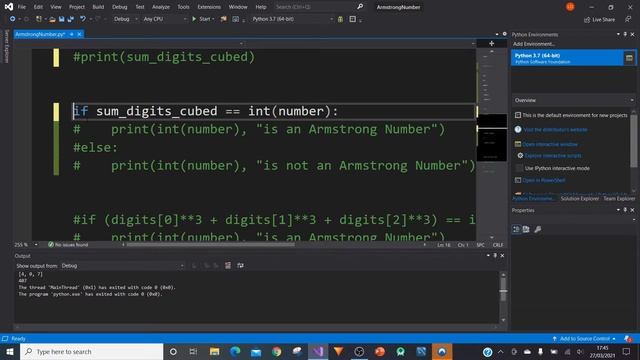This screenshot has height=360, width=640.
Task: Open Python package environment icon in toolbar
Action: tap(340, 19)
